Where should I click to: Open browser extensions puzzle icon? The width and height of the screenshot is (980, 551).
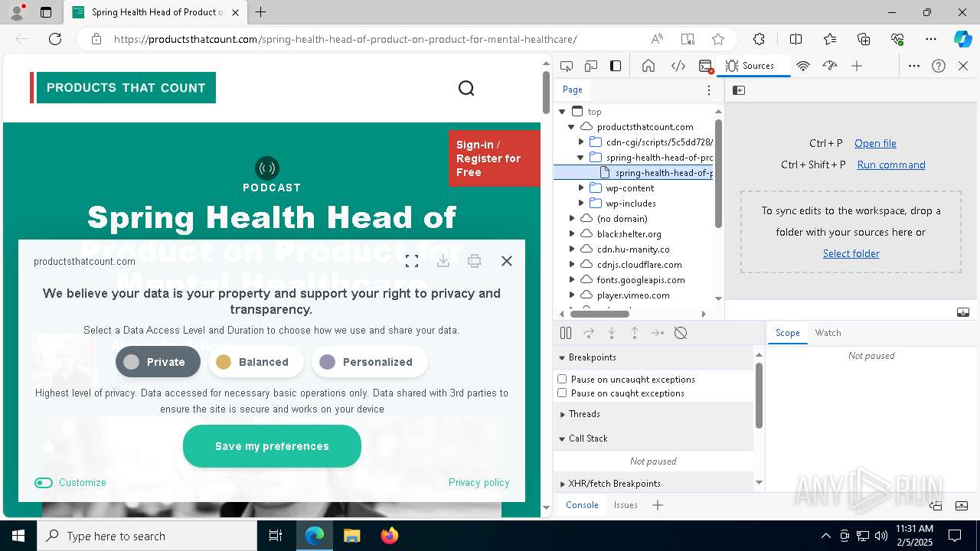pos(759,39)
